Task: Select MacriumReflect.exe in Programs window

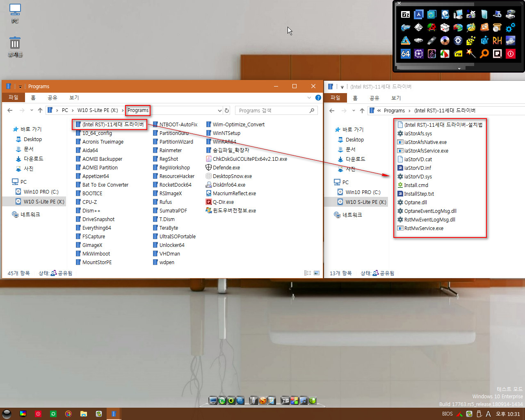Action: (231, 193)
